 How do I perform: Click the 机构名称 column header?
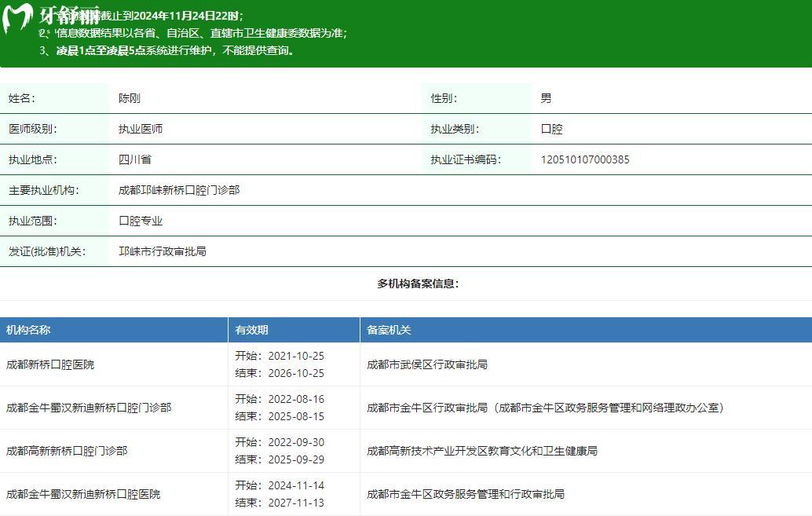(x=28, y=330)
